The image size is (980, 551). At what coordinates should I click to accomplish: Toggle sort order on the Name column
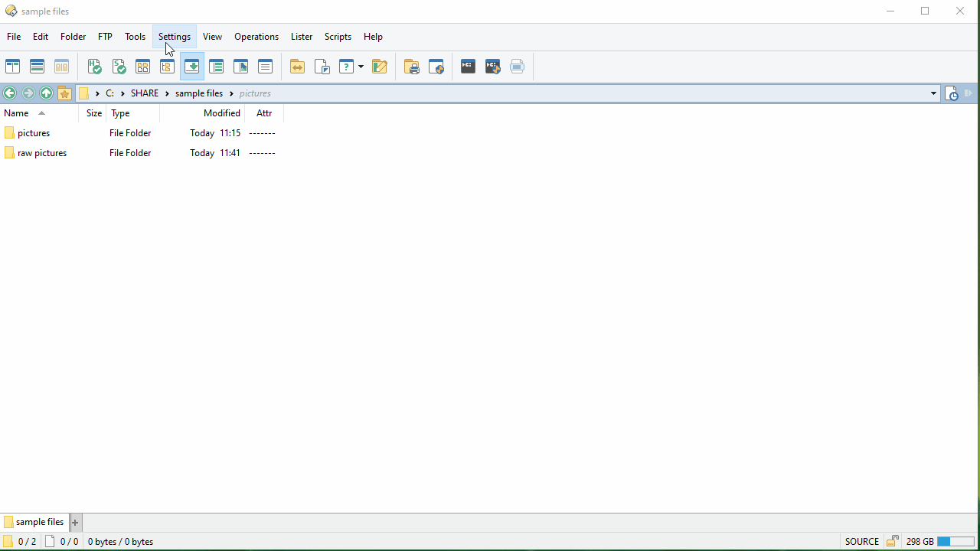16,112
